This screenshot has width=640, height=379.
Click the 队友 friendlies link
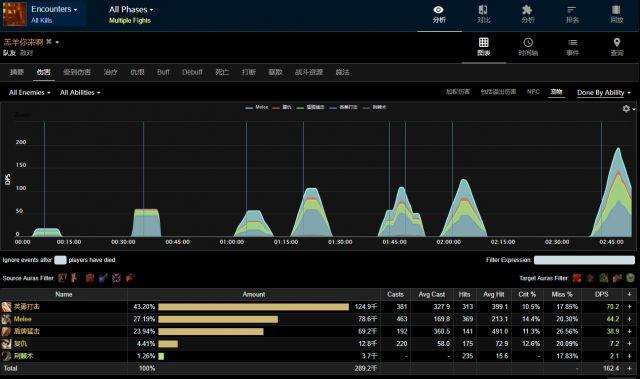[9, 53]
